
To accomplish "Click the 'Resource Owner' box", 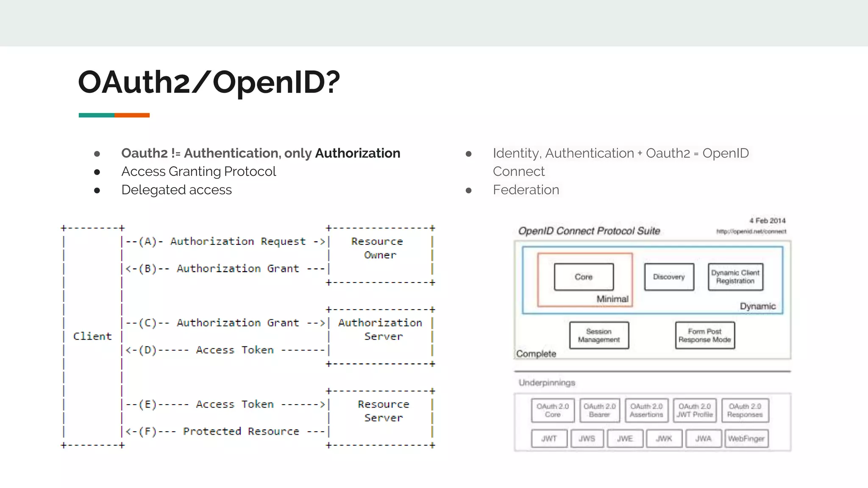I will (381, 255).
